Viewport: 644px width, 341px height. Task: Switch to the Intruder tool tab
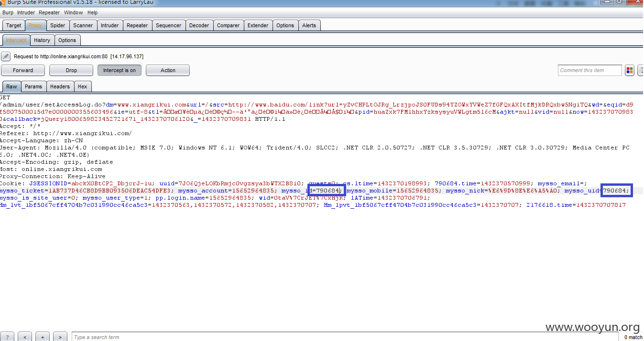pos(109,25)
